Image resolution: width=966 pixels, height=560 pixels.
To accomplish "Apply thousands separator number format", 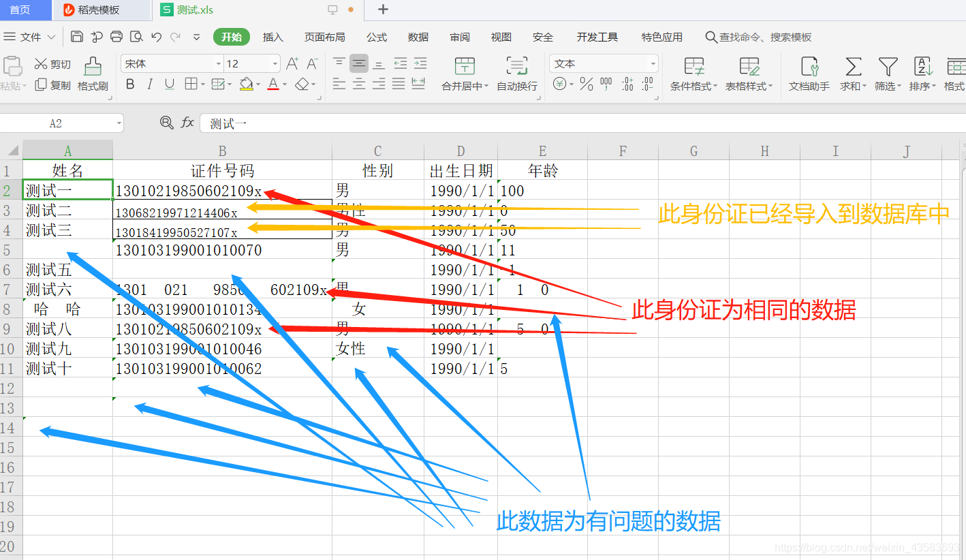I will [x=606, y=84].
